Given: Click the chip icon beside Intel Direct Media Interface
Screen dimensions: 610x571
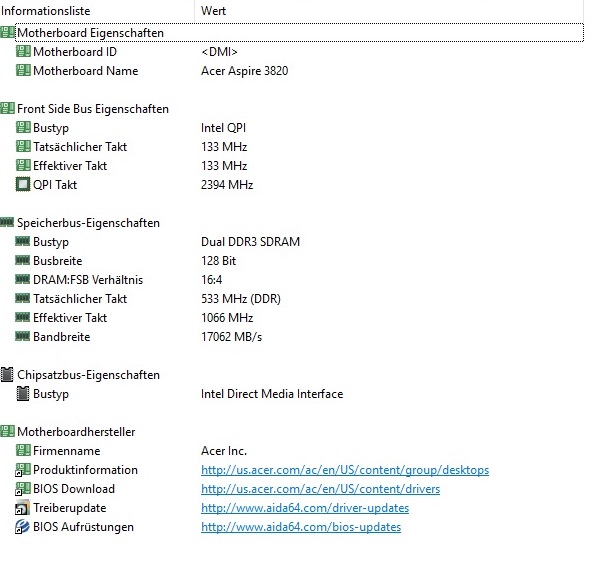Looking at the screenshot, I should 23,393.
